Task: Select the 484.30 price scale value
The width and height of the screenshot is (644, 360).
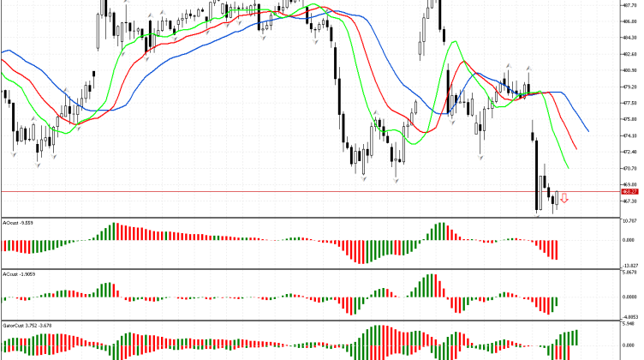Action: pyautogui.click(x=629, y=38)
